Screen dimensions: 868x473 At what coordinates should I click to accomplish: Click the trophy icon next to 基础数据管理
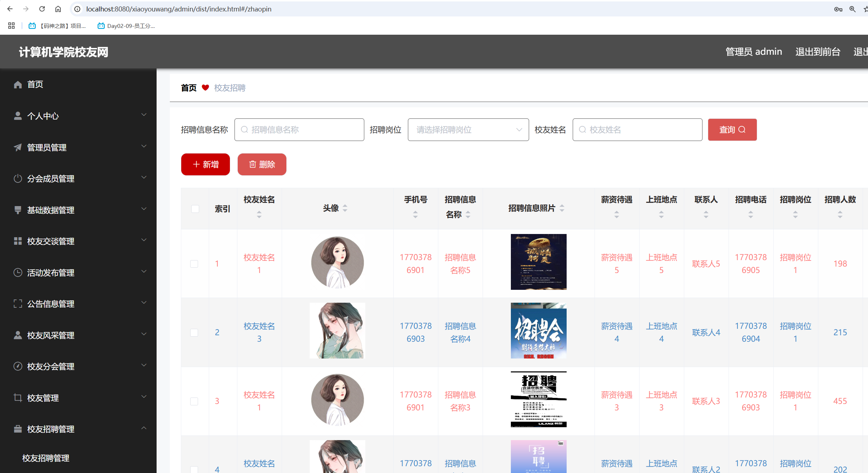point(18,210)
